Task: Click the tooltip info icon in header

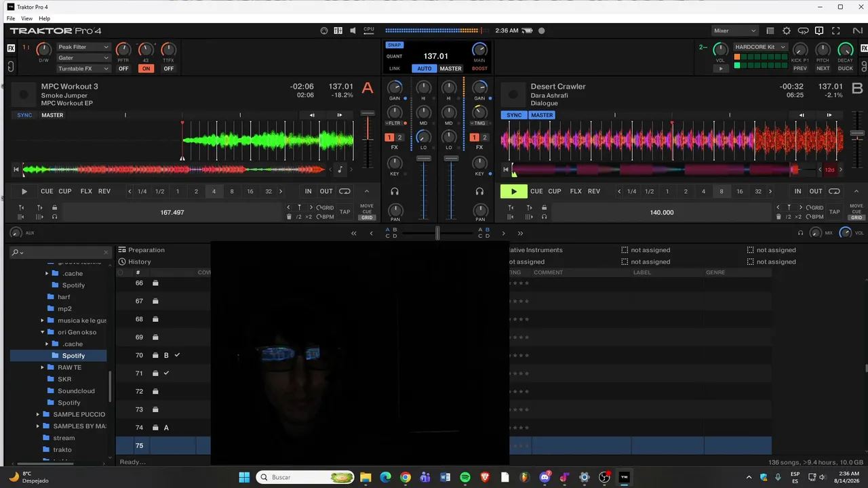Action: (819, 30)
